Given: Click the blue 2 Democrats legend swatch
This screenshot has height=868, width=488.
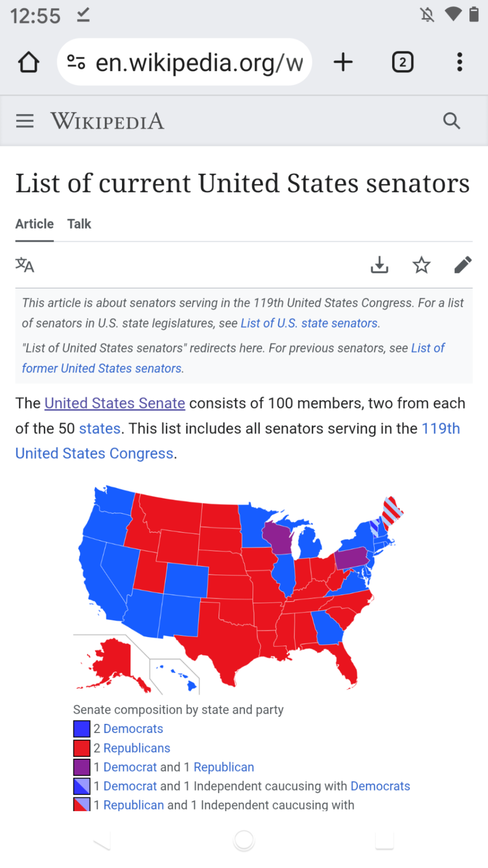Looking at the screenshot, I should click(x=82, y=729).
